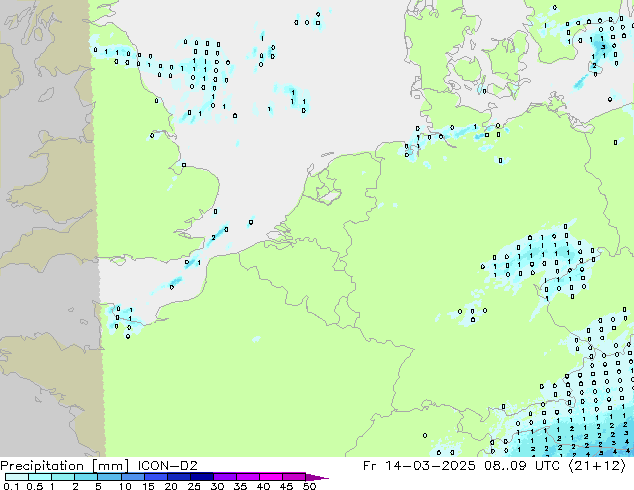Click the '10' legend scale label
The width and height of the screenshot is (634, 490).
[125, 486]
